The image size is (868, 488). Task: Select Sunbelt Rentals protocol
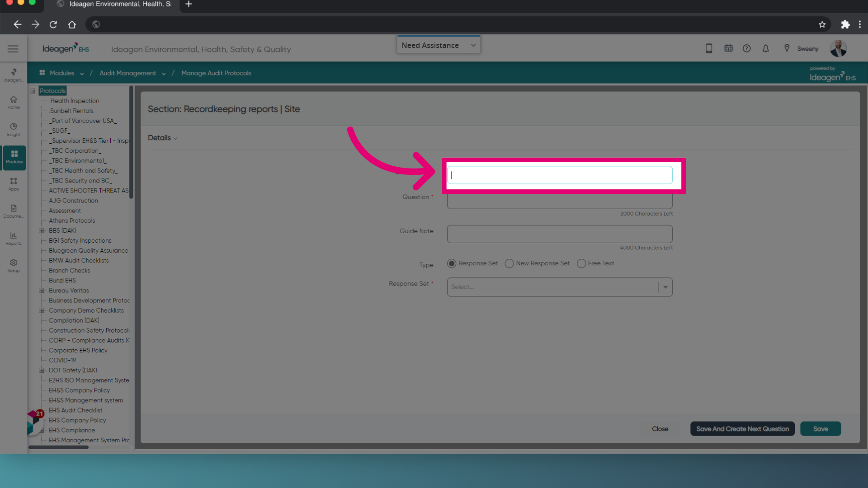[72, 111]
